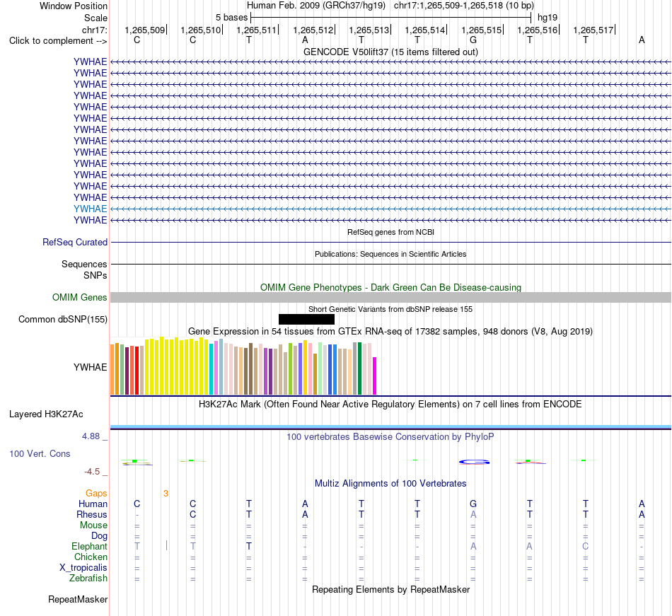The image size is (672, 616).
Task: Click the '5 bases' scale bar label
Action: 231,18
